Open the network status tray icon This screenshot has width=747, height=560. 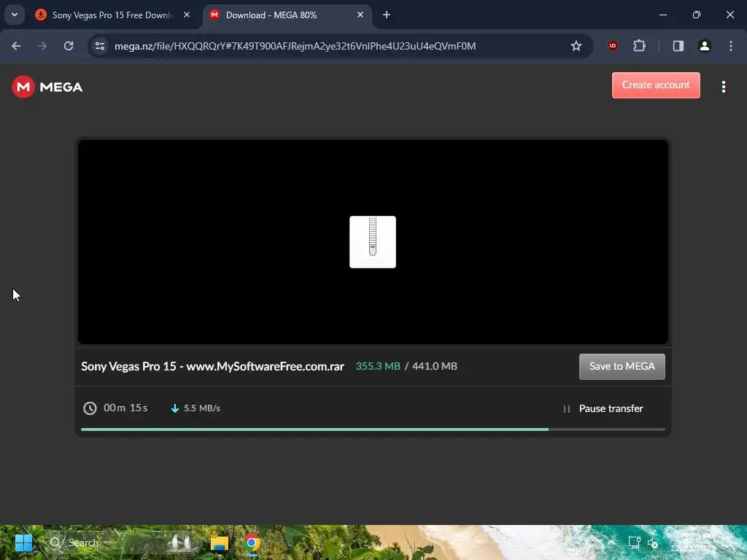pyautogui.click(x=634, y=542)
